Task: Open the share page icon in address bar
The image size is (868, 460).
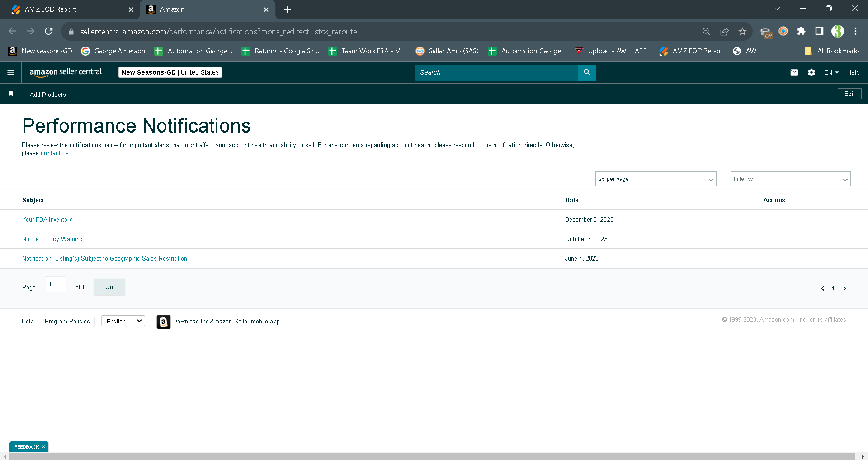Action: click(724, 31)
